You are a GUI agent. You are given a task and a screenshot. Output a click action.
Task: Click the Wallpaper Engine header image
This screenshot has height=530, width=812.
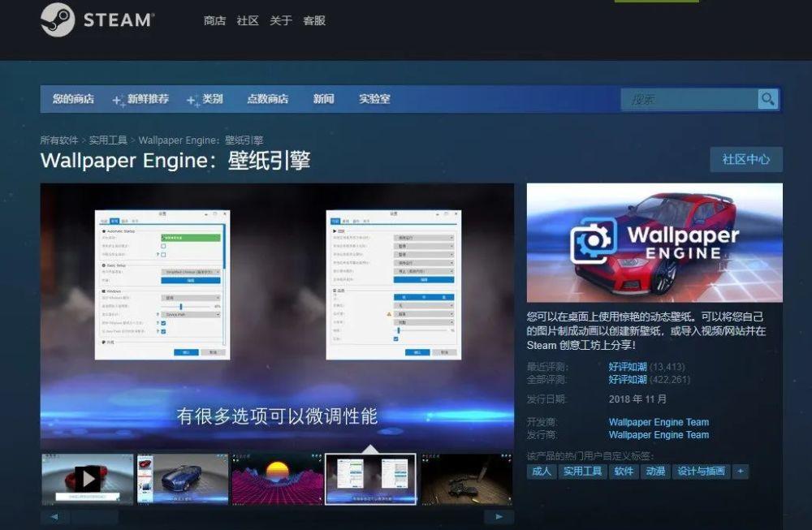pos(654,243)
